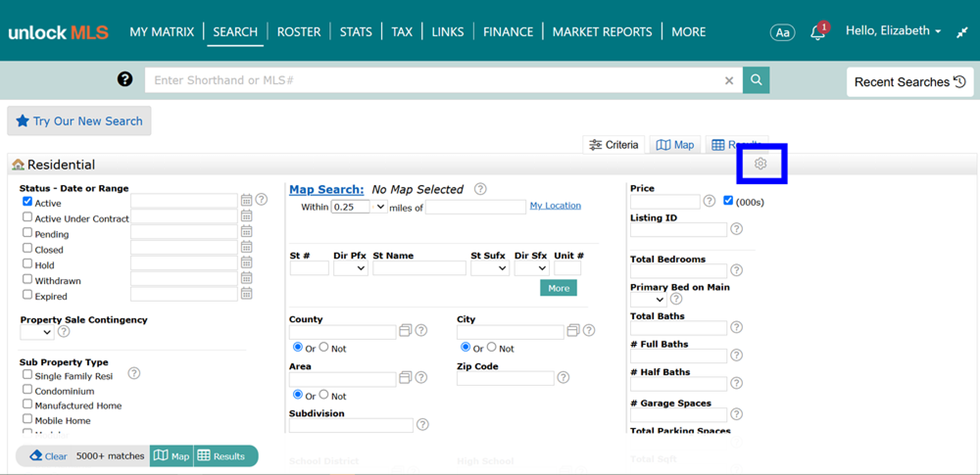980x475 pixels.
Task: Show help for Status Active date field
Action: point(262,199)
